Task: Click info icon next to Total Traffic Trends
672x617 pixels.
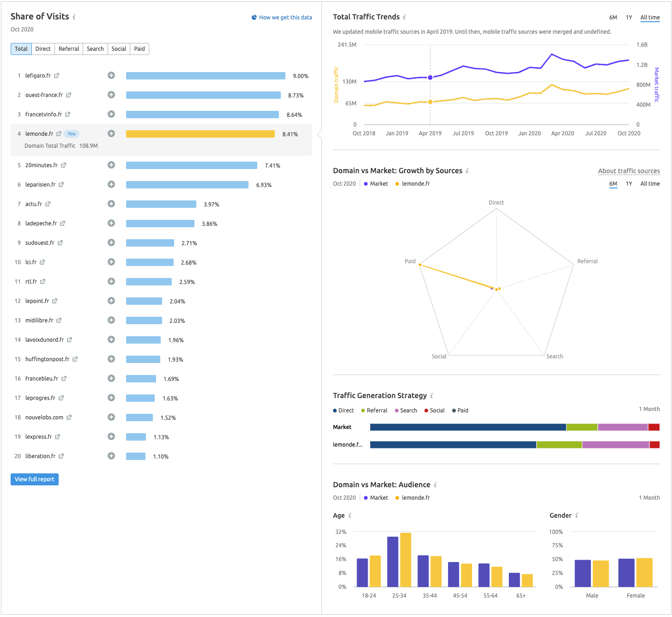Action: (x=404, y=17)
